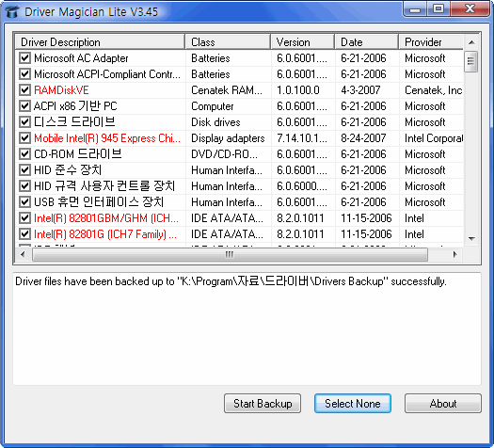Sort by Class column header
Image resolution: width=494 pixels, height=448 pixels.
point(228,42)
